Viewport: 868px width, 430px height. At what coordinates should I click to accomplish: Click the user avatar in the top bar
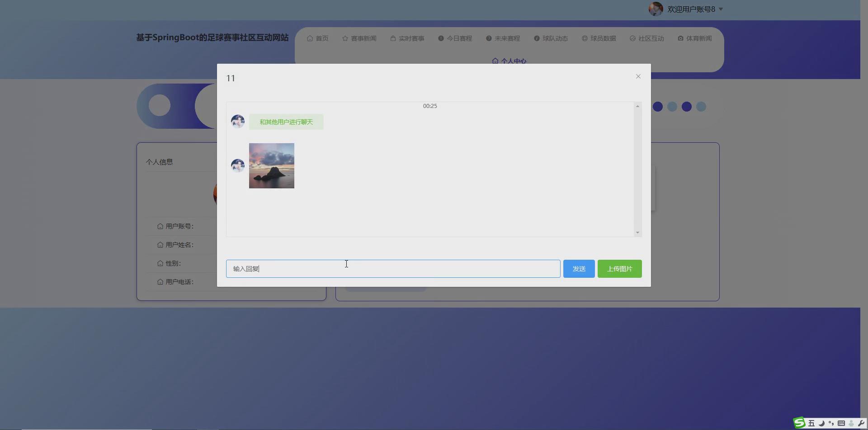(656, 9)
